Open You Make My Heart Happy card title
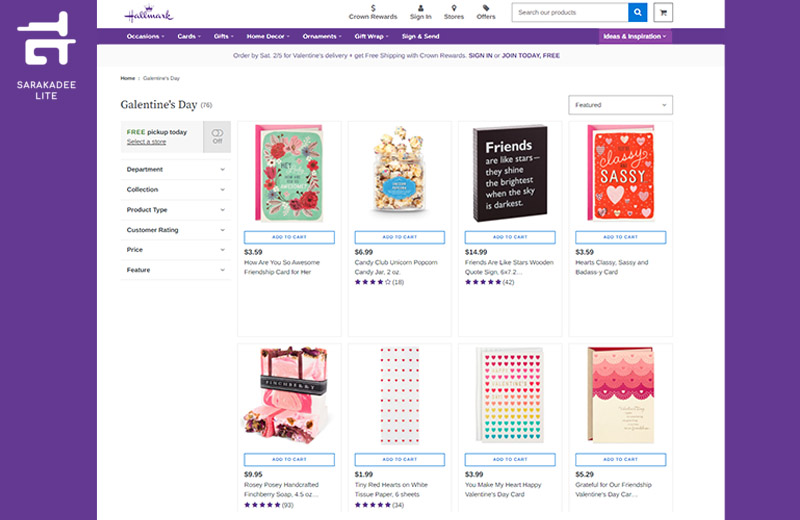800x520 pixels. coord(503,490)
